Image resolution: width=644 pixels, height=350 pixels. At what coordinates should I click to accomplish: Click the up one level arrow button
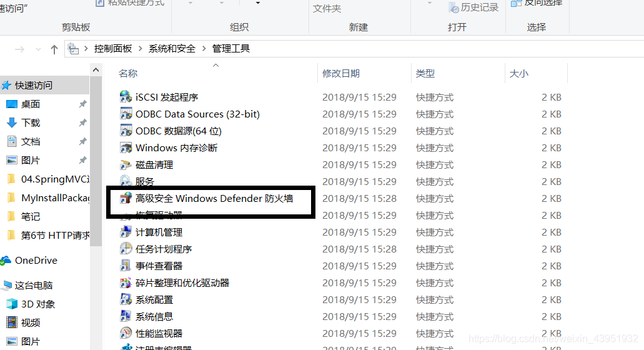(54, 49)
